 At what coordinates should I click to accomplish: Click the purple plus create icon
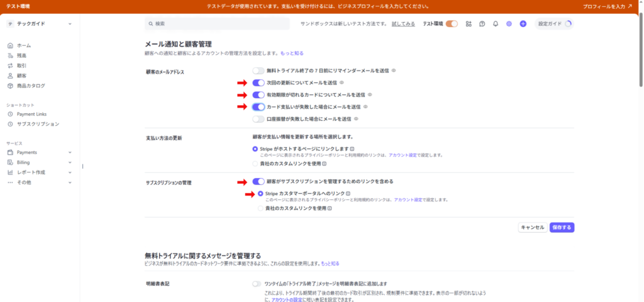click(x=523, y=24)
